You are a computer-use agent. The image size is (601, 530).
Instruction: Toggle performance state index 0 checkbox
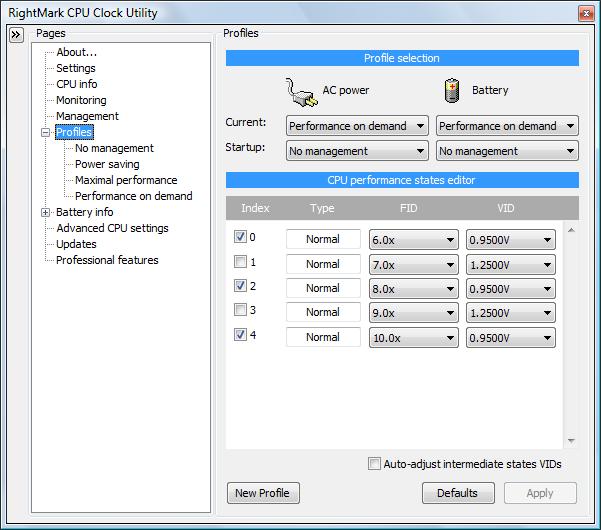(240, 236)
